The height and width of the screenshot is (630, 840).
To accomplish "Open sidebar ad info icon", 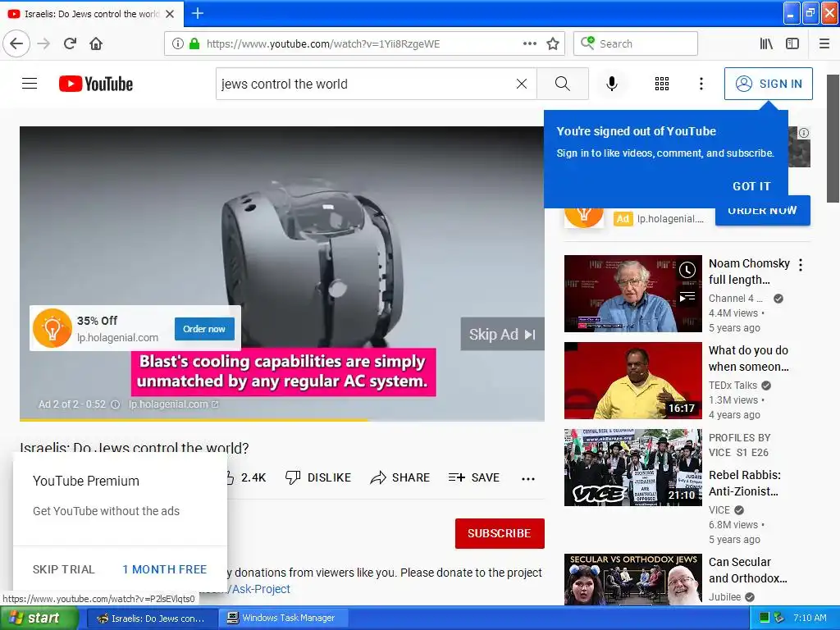I will (x=804, y=132).
